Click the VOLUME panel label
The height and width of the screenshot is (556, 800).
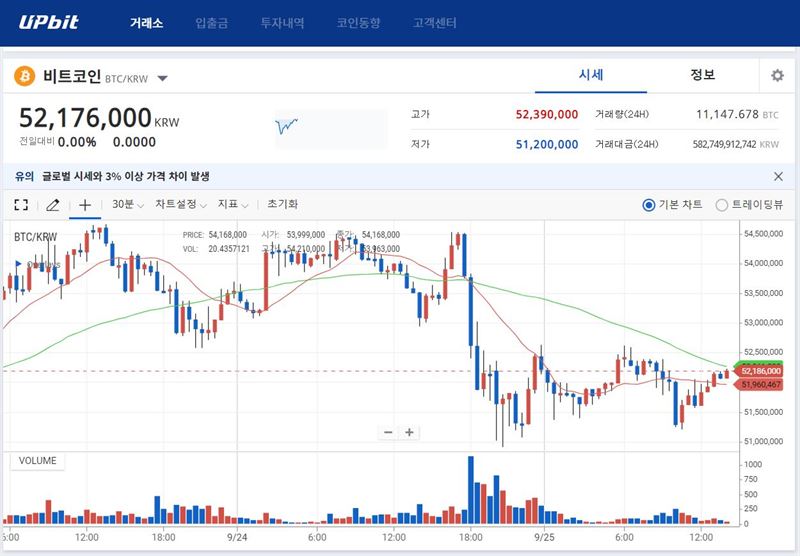pyautogui.click(x=37, y=461)
